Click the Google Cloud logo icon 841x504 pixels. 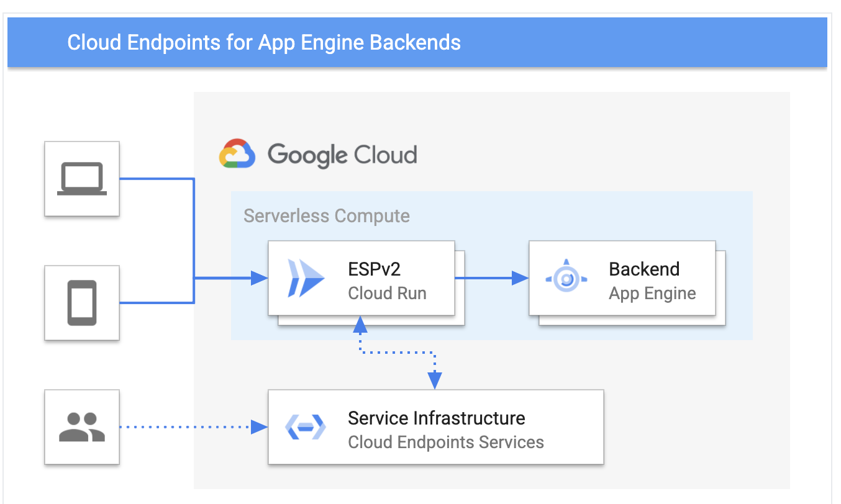[237, 153]
